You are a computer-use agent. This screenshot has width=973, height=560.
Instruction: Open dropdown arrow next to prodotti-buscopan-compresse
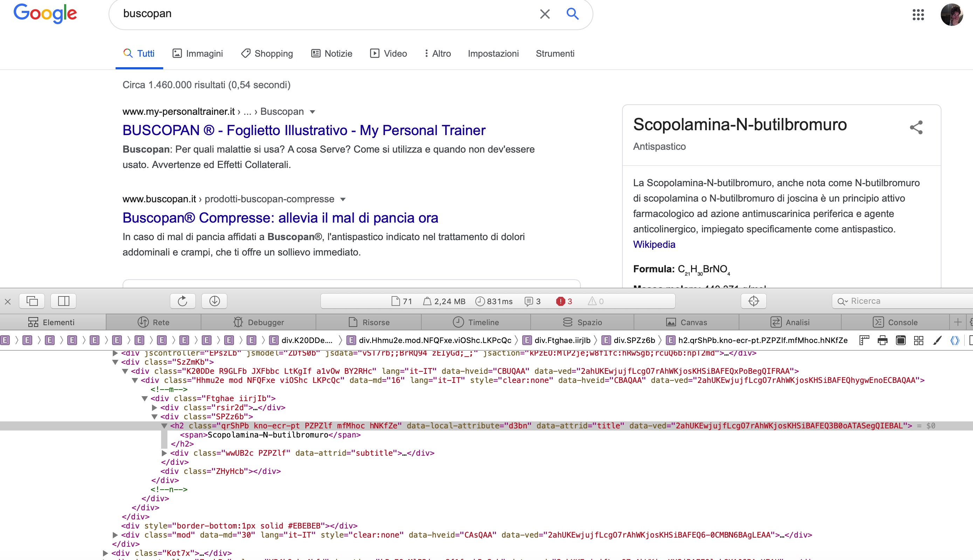pos(343,199)
